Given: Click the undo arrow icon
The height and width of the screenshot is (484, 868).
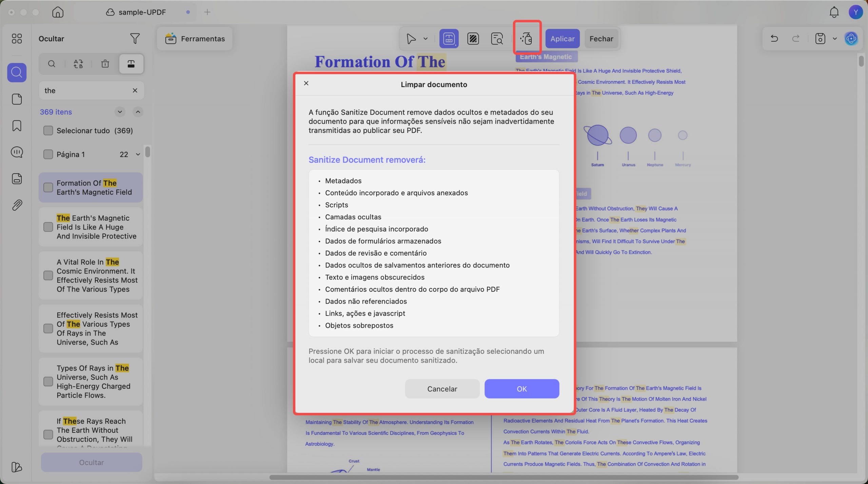Looking at the screenshot, I should pos(774,38).
